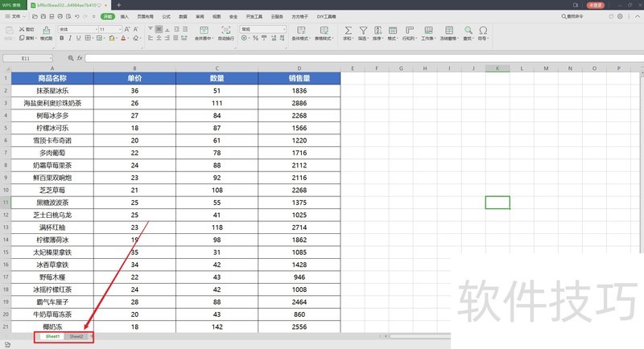This screenshot has width=644, height=349.
Task: Open Conditional Formatting (条件格式)
Action: click(301, 33)
